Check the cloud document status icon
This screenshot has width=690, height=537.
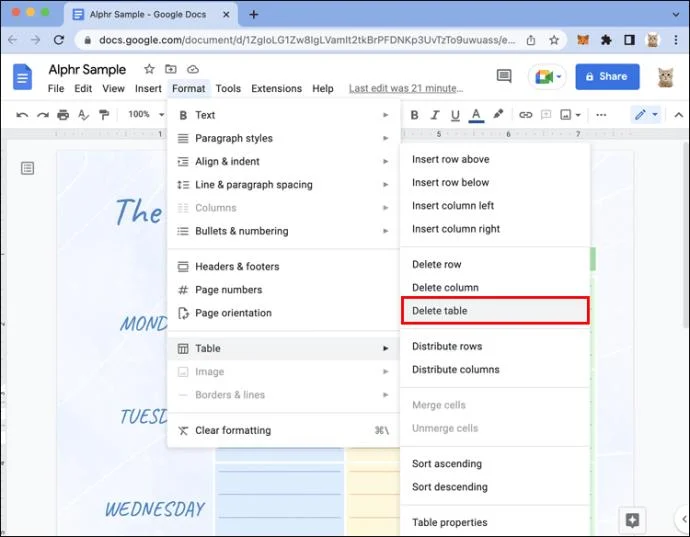pyautogui.click(x=193, y=70)
